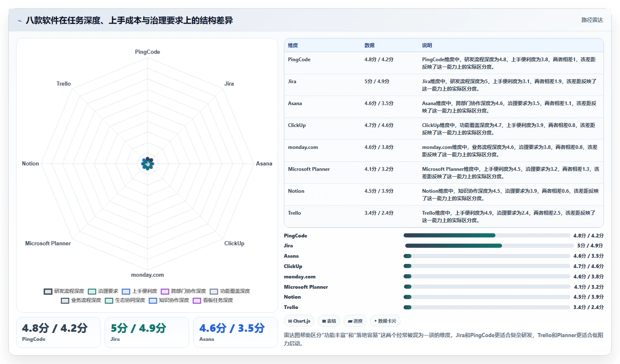620x364 pixels.
Task: Toggle the 跨部门协作深度 legend series
Action: (183, 291)
